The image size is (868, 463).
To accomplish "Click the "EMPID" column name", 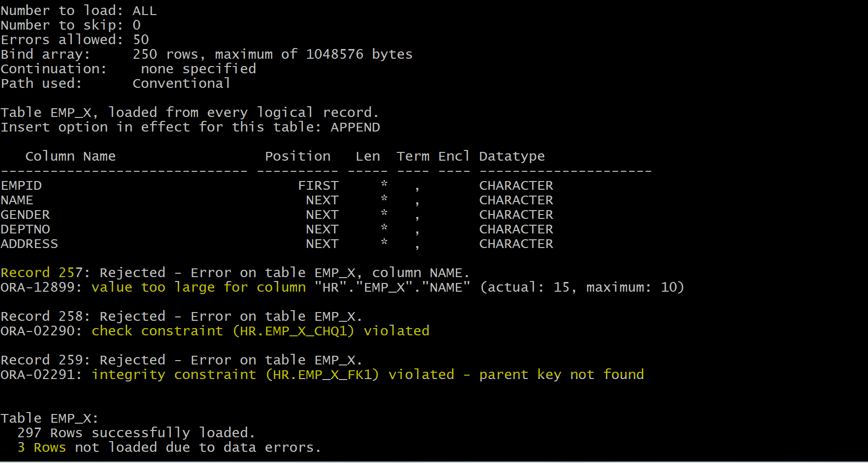I will point(21,185).
